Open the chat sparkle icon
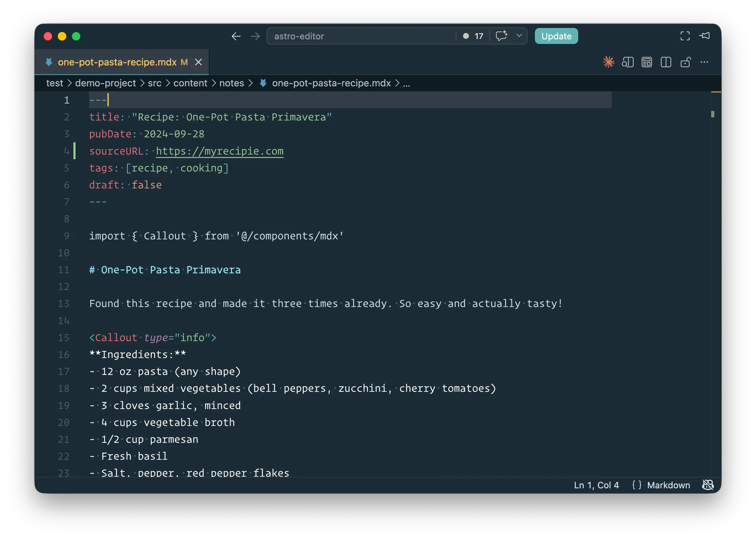The width and height of the screenshot is (756, 539). pyautogui.click(x=501, y=36)
